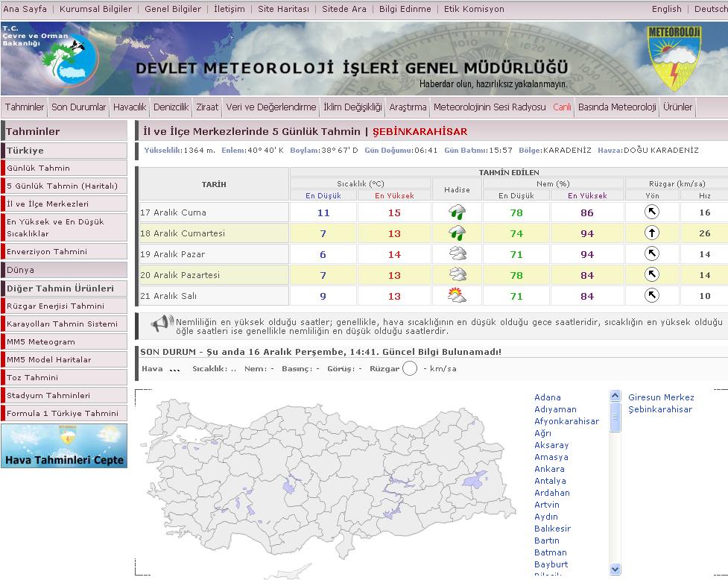Open Etik Komisyon page
The image size is (728, 580).
coord(474,9)
